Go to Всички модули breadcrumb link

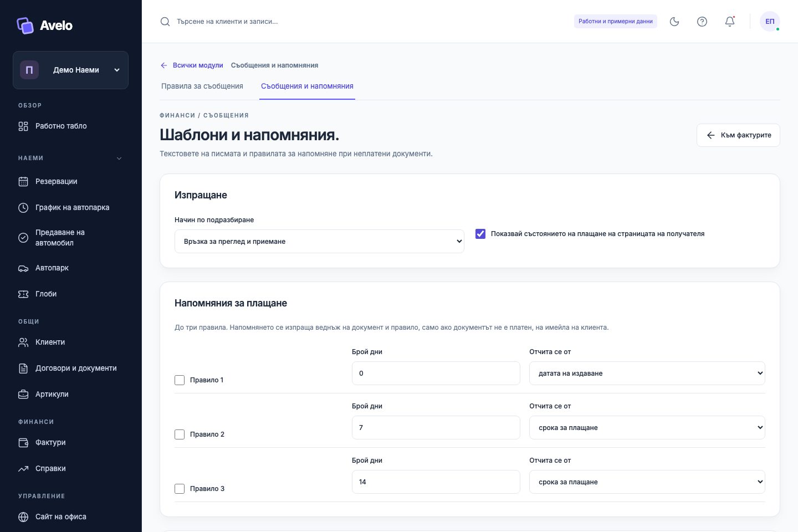tap(198, 65)
